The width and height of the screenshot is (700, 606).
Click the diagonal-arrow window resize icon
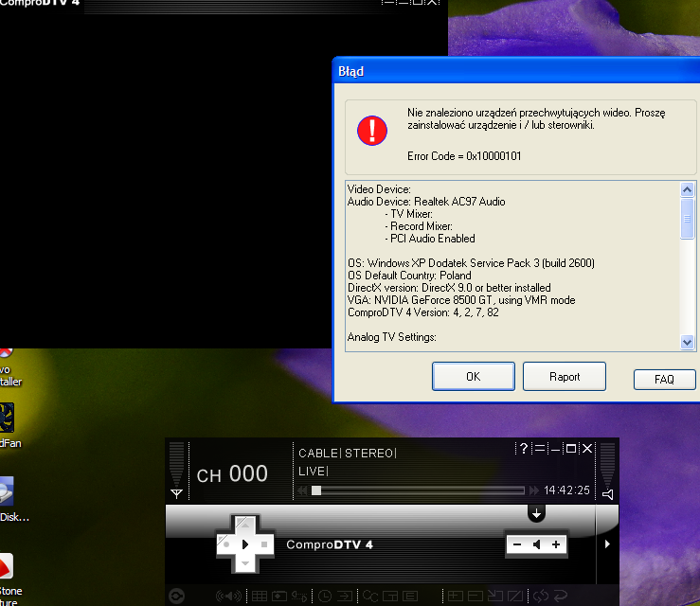pos(495,596)
